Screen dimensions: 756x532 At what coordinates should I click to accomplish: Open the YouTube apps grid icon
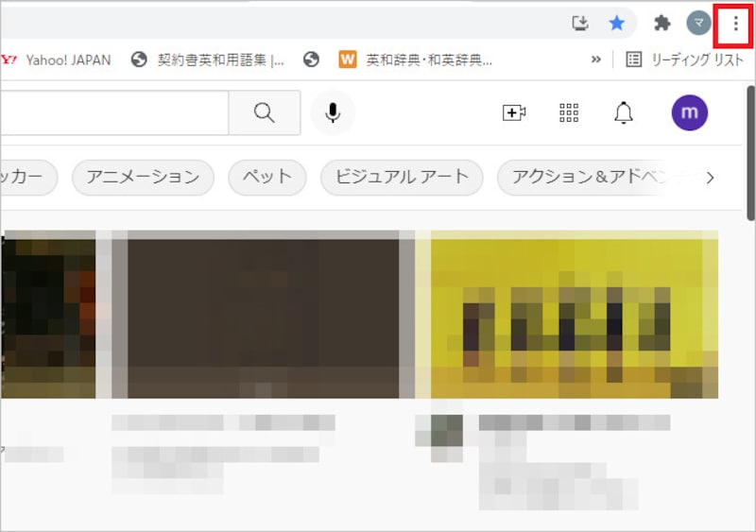tap(569, 113)
